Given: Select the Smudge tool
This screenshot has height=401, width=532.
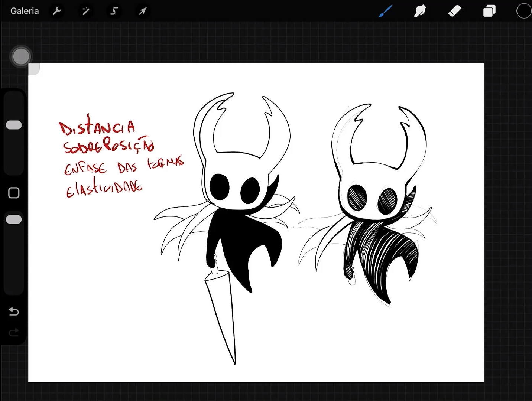Looking at the screenshot, I should click(x=420, y=11).
